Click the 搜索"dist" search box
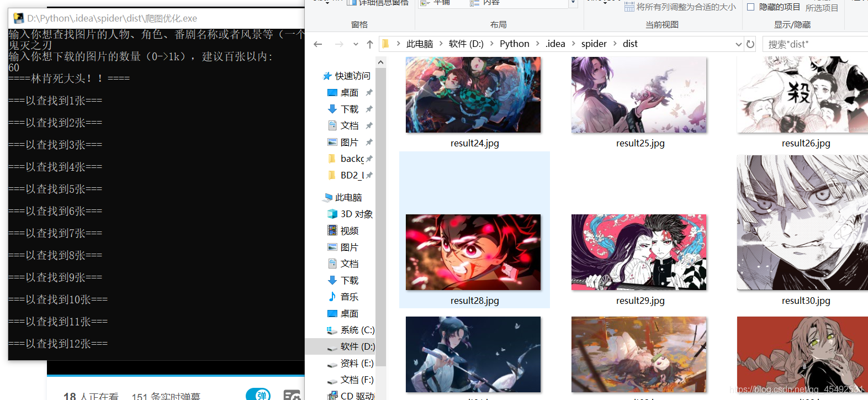868x400 pixels. [815, 44]
